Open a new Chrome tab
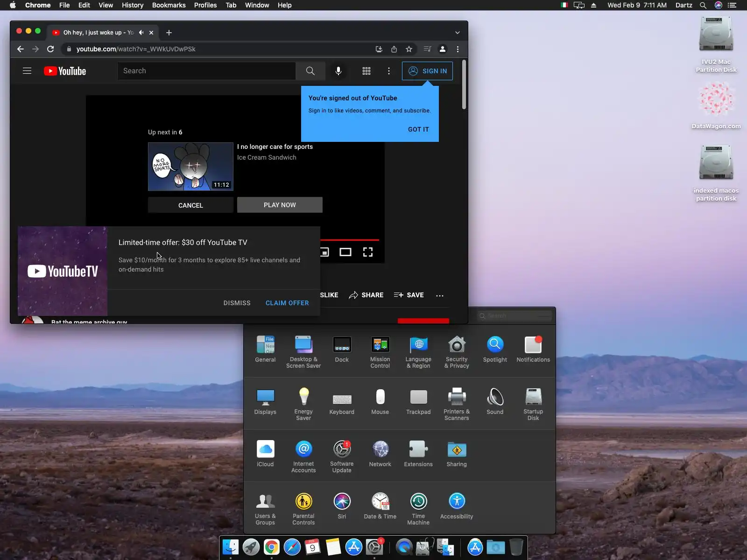This screenshot has height=560, width=747. 169,33
